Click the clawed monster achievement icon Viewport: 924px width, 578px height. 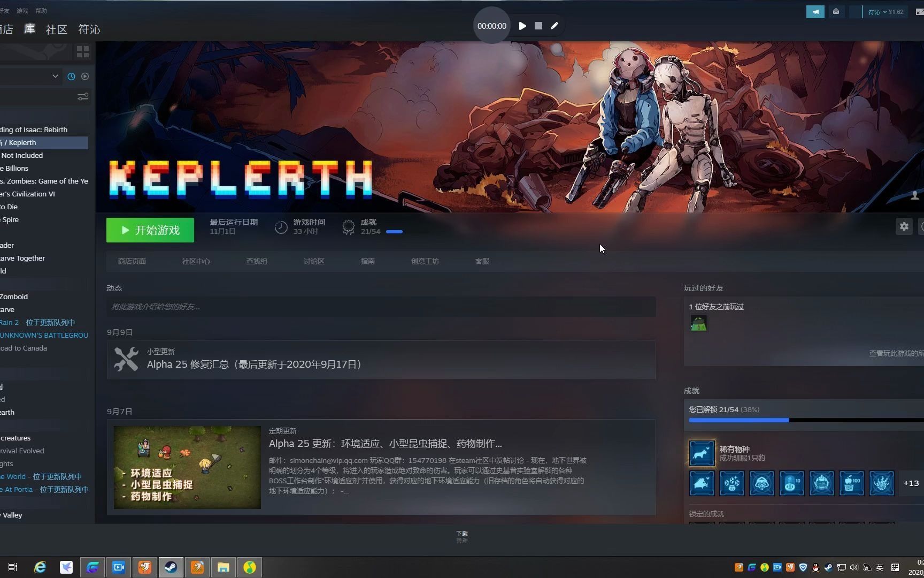pos(882,483)
